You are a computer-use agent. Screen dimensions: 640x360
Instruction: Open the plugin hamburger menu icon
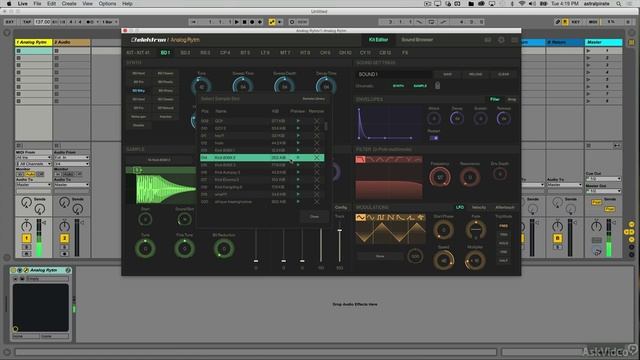point(514,40)
